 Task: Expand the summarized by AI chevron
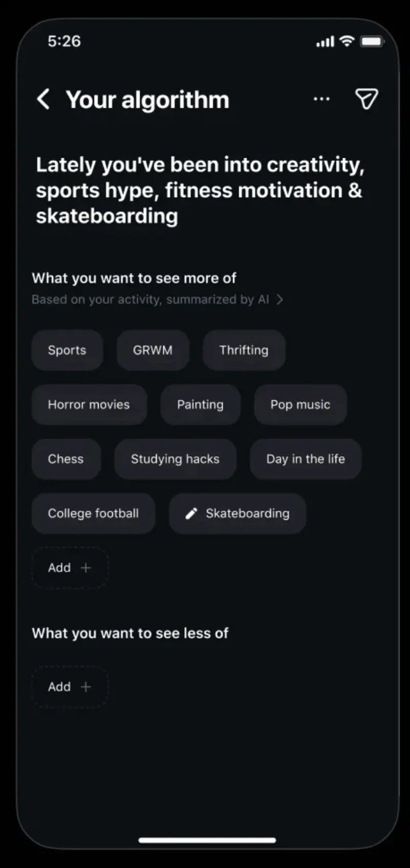click(280, 300)
